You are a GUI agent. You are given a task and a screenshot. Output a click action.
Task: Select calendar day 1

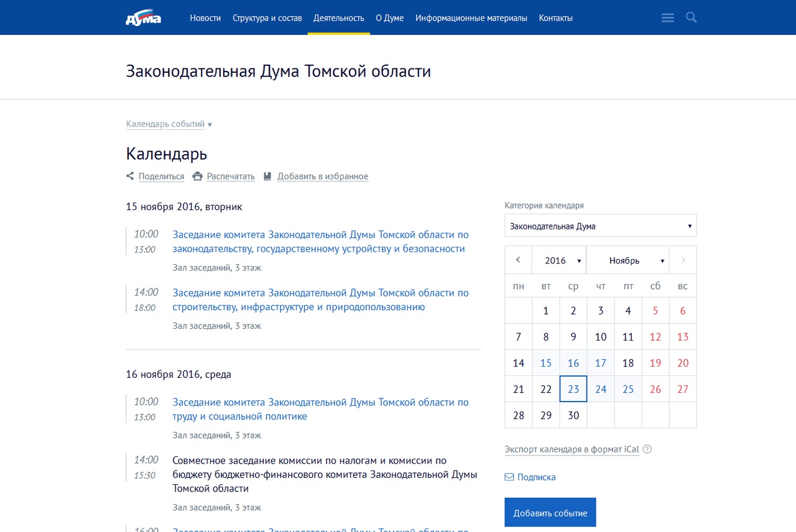(x=546, y=311)
